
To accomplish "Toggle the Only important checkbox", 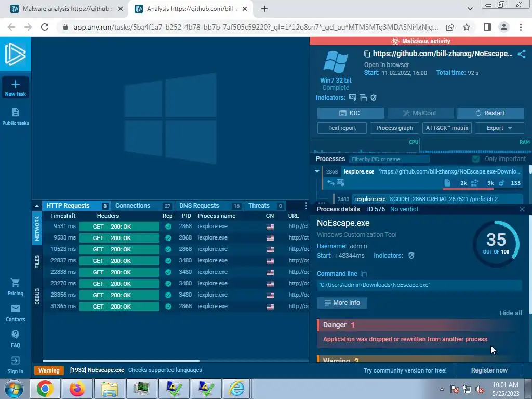I will [476, 159].
